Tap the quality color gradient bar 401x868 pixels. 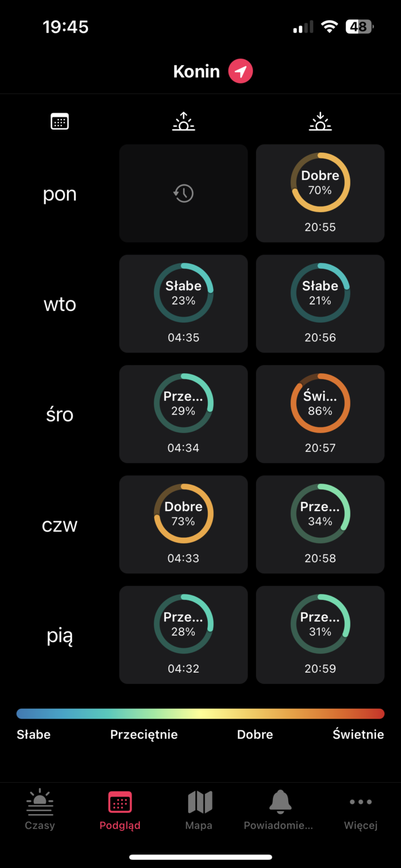point(200,713)
